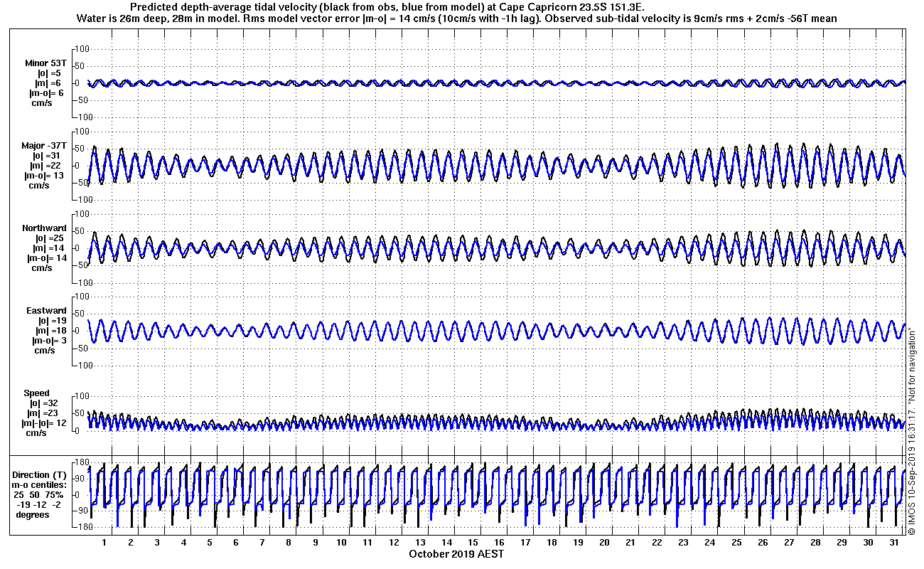Click the "|m| =6" value in Minor panel
The width and height of the screenshot is (924, 569).
pyautogui.click(x=49, y=83)
